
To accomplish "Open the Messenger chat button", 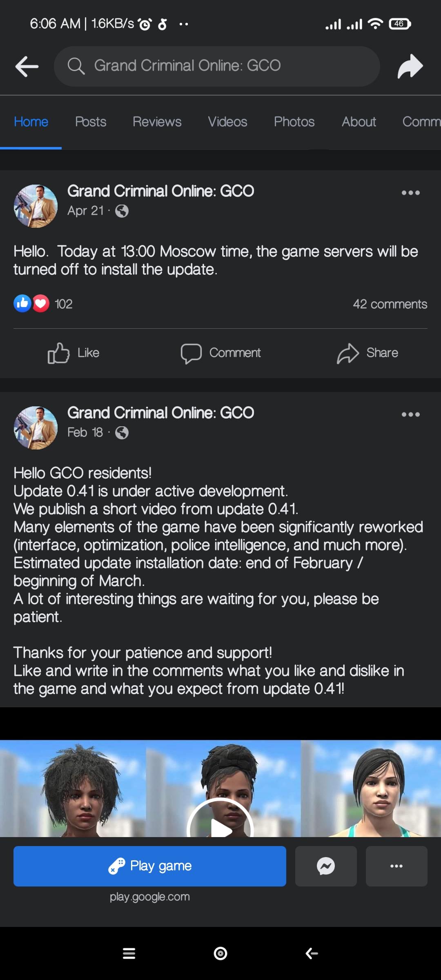I will coord(326,866).
